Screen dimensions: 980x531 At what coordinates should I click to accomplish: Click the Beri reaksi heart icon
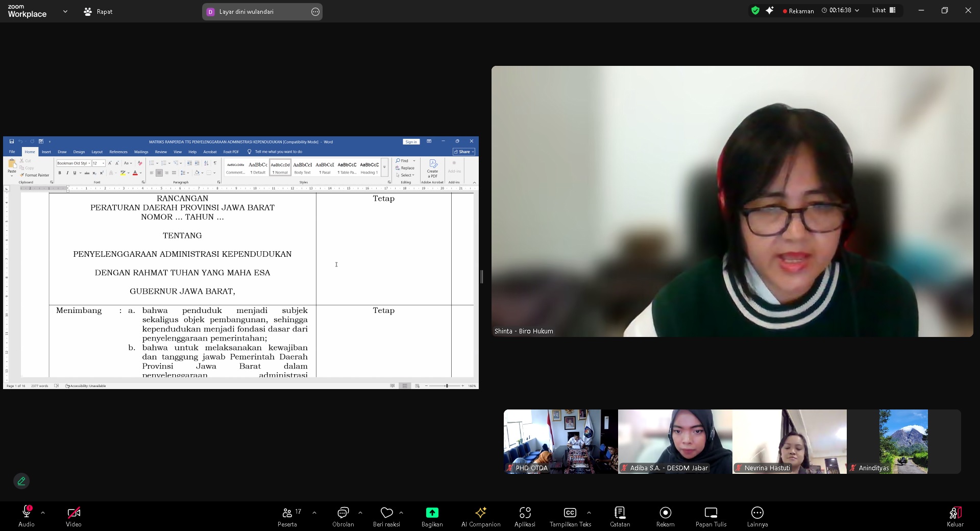[x=386, y=513]
